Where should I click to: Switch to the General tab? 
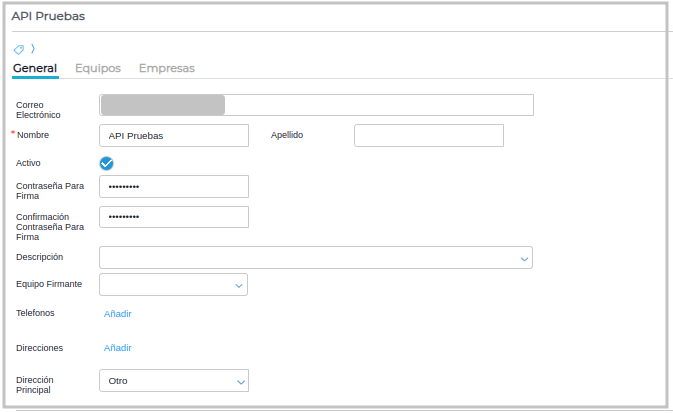click(34, 68)
